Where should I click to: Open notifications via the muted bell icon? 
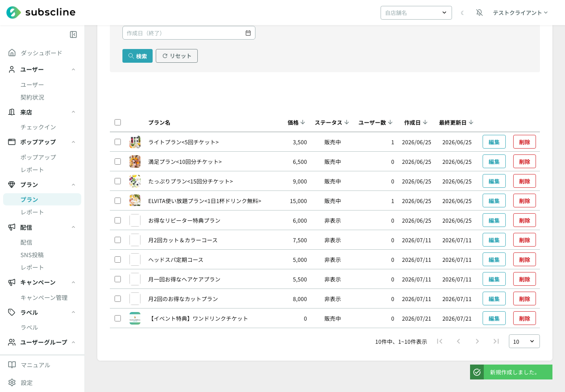[479, 13]
